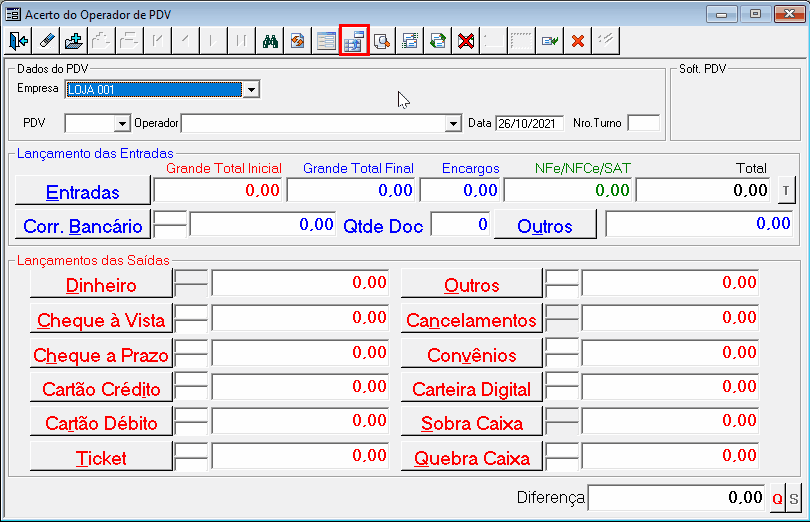Click the document with red X icon
Image resolution: width=810 pixels, height=522 pixels.
tap(465, 40)
